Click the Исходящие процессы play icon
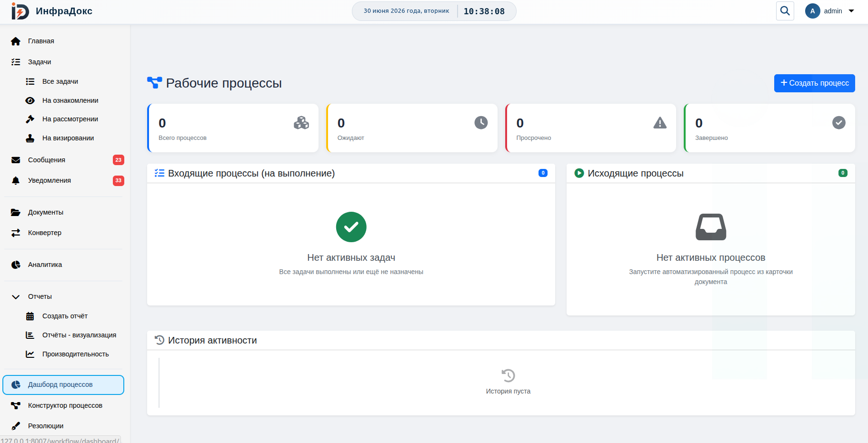 (579, 173)
